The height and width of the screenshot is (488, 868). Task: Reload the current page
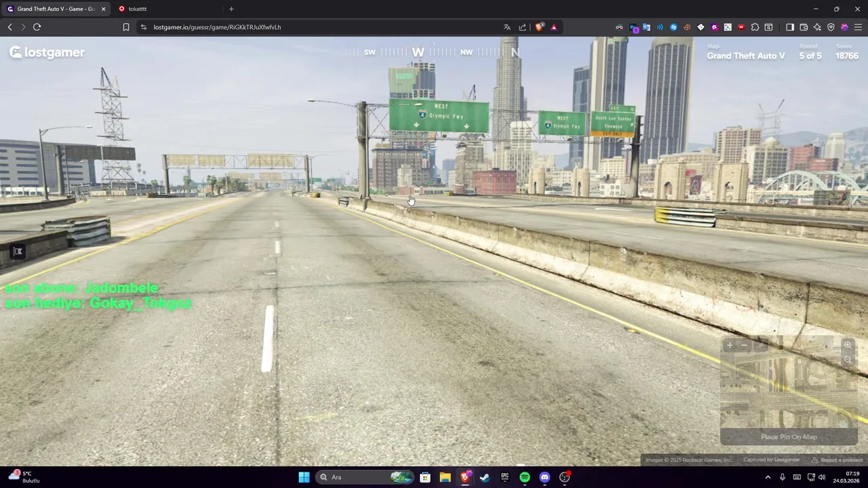point(37,27)
